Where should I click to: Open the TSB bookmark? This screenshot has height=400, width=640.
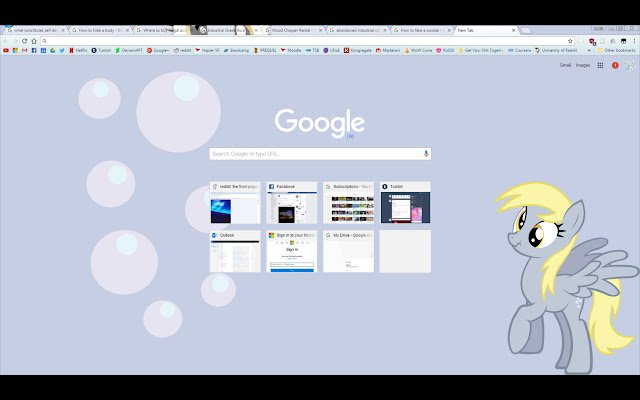point(312,51)
